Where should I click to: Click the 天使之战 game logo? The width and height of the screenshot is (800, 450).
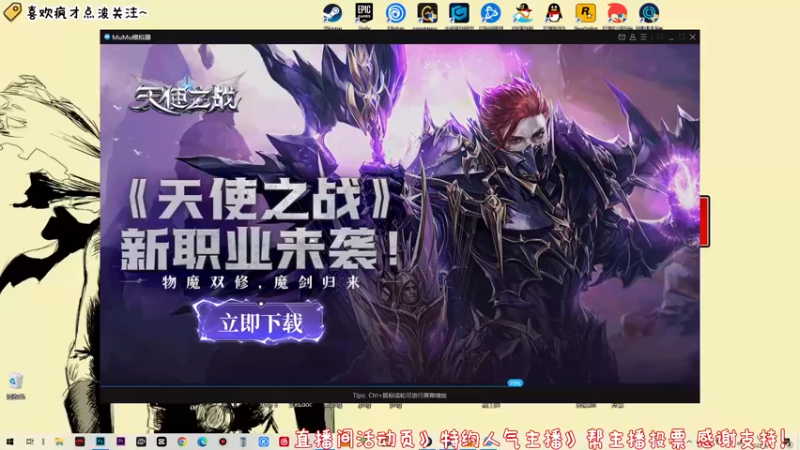pyautogui.click(x=185, y=97)
